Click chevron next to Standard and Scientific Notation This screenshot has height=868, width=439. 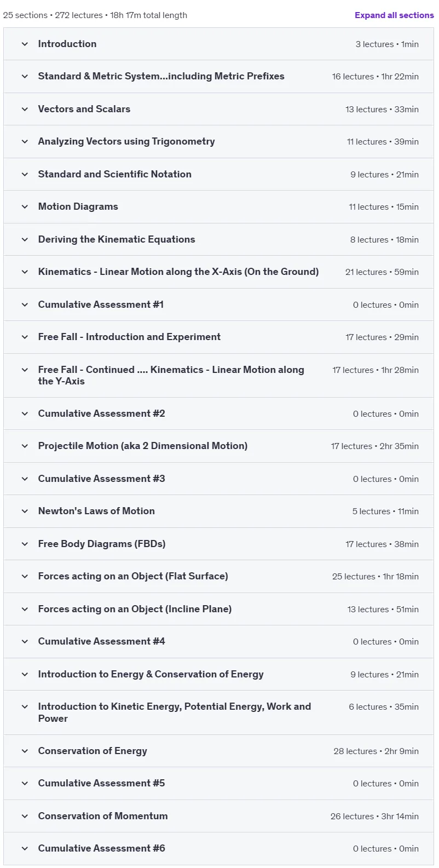coord(25,174)
